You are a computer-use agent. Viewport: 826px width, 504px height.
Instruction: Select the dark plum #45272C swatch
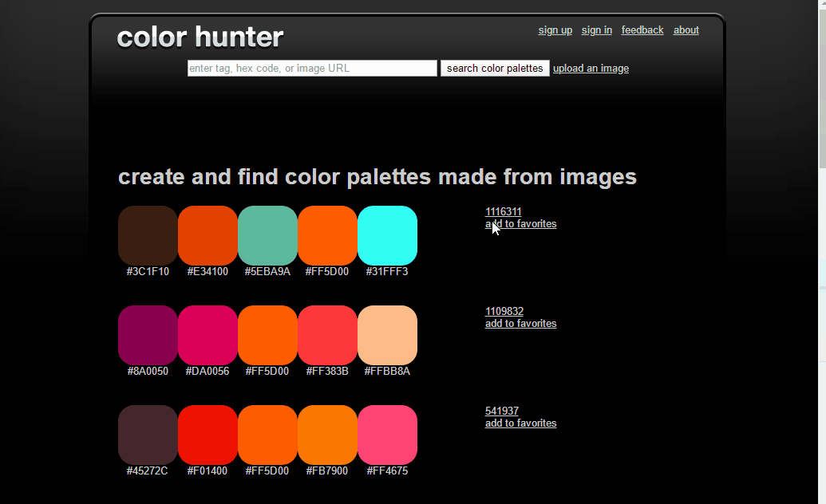tap(148, 435)
